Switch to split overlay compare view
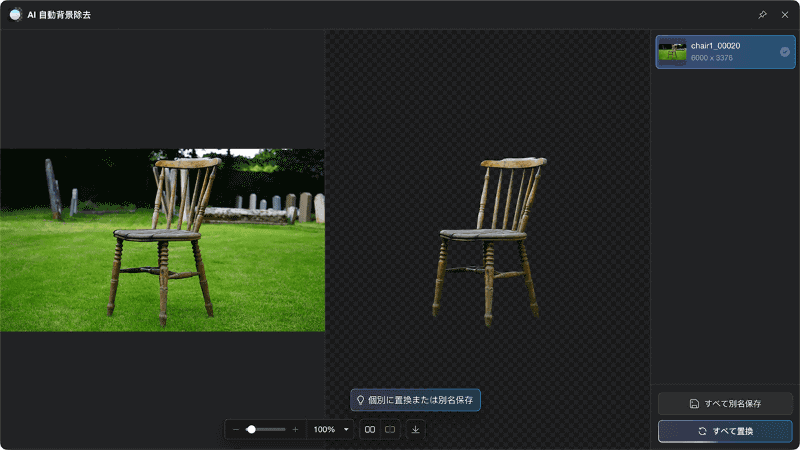800x450 pixels. pos(390,430)
